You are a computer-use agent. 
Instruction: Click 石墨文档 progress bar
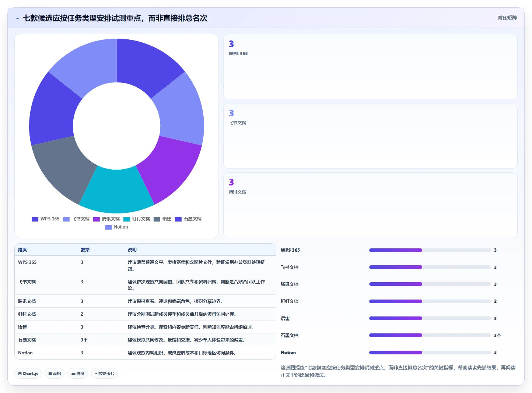tap(430, 336)
